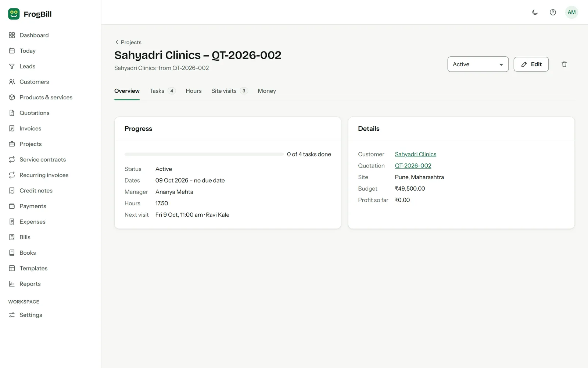Viewport: 588px width, 368px height.
Task: Click Invoices icon in sidebar
Action: (x=12, y=128)
